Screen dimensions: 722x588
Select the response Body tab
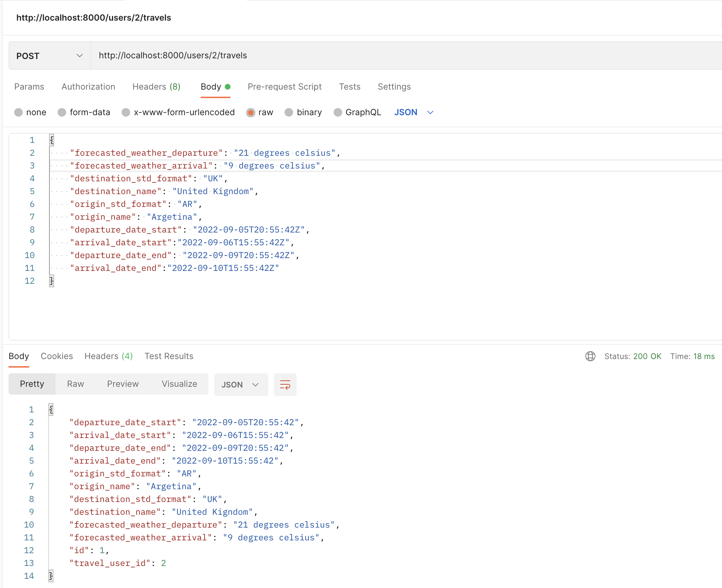19,356
